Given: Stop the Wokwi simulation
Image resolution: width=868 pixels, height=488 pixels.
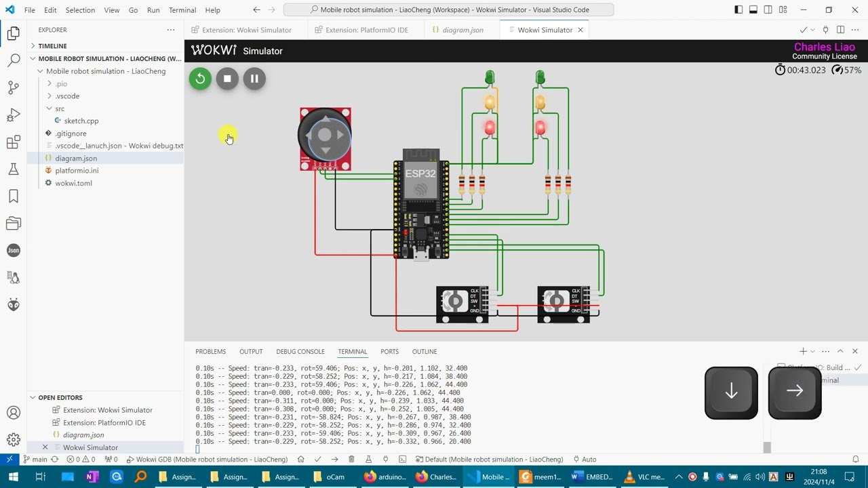Looking at the screenshot, I should tap(227, 79).
